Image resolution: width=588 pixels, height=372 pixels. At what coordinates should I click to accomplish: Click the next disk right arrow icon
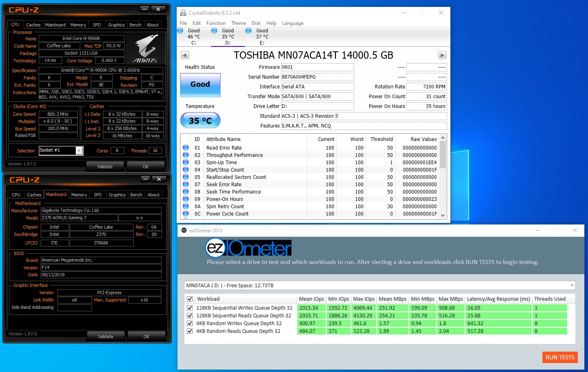(x=442, y=55)
